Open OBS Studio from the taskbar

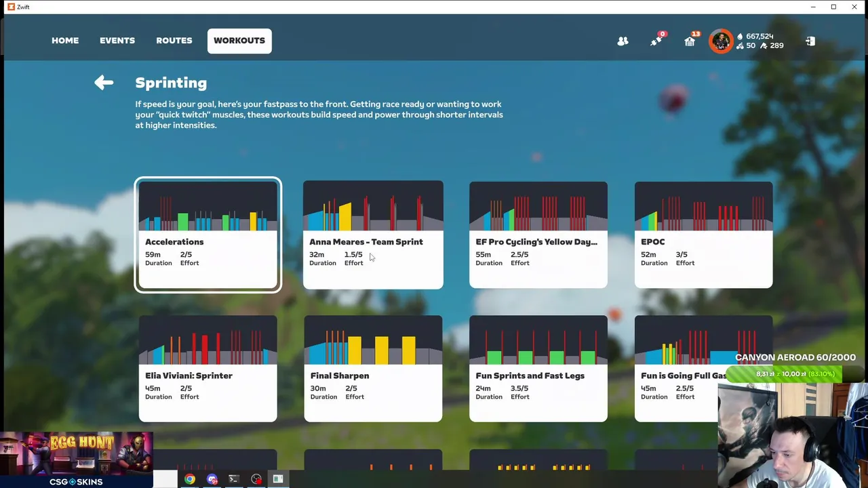256,479
